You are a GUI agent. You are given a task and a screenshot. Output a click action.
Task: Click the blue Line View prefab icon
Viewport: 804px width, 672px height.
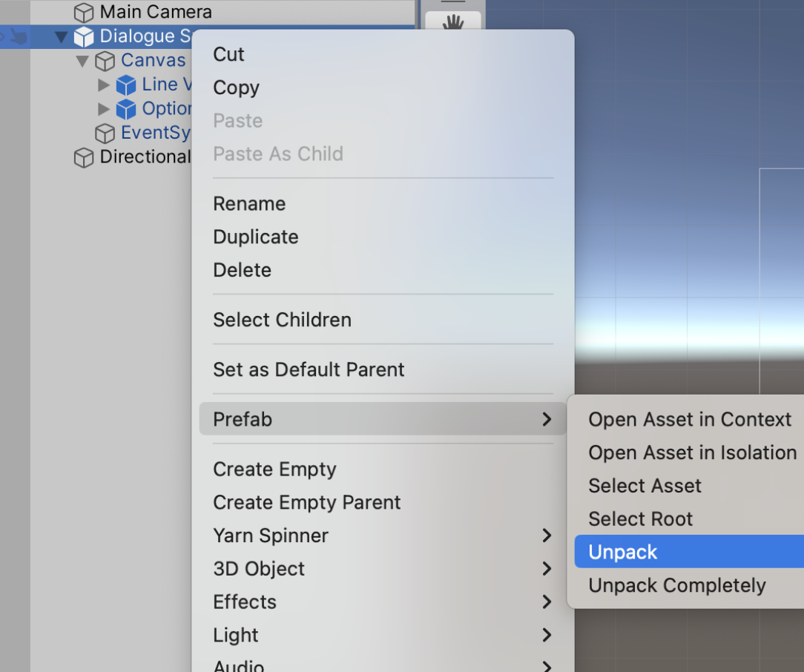coord(127,85)
